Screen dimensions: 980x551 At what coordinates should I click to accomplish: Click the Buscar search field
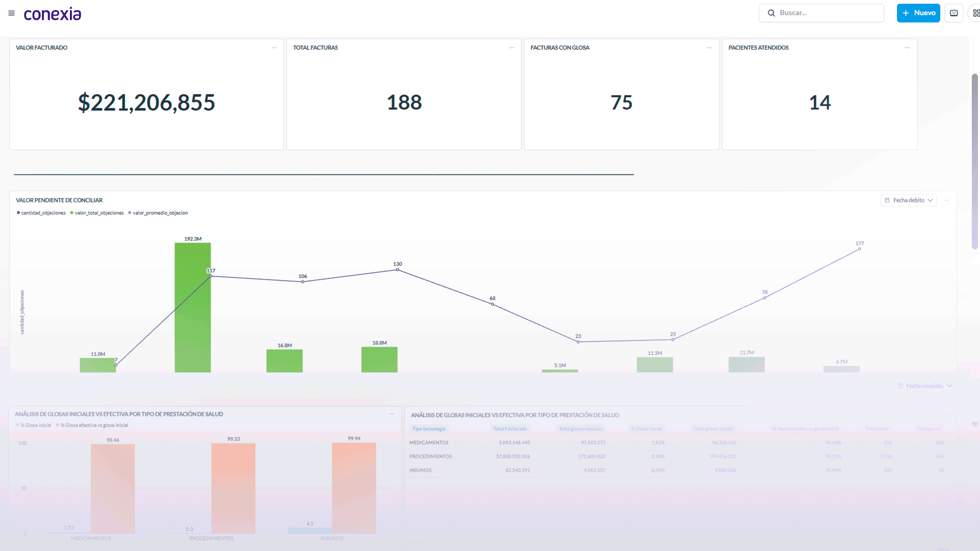pos(821,13)
